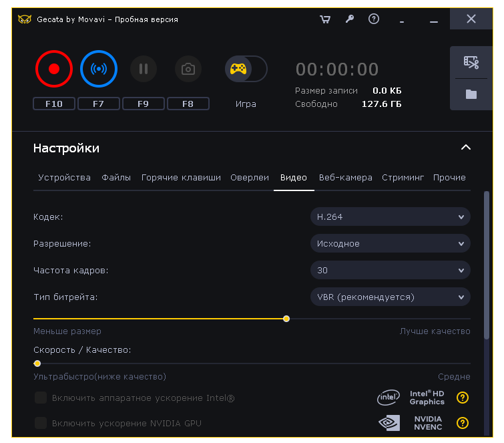Switch to the Веб-камера tab
The image size is (504, 443).
(346, 178)
